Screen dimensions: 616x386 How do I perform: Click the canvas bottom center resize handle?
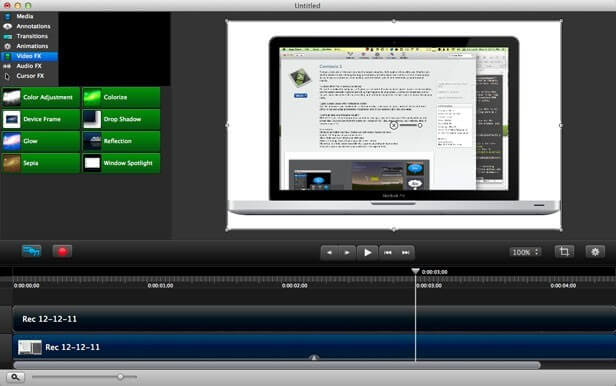click(x=394, y=229)
